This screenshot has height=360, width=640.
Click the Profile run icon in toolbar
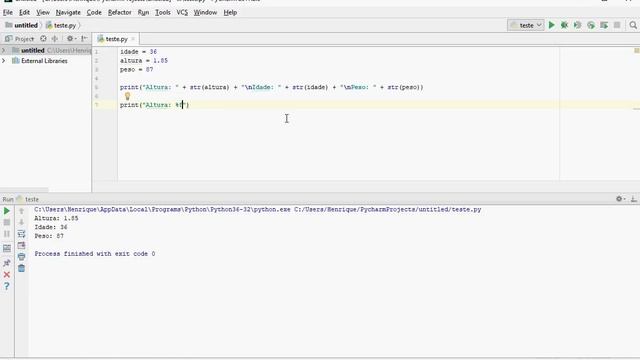coord(591,25)
